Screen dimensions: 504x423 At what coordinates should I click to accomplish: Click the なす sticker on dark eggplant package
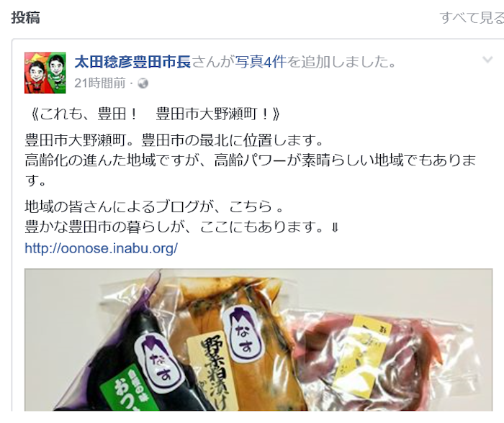tap(158, 363)
